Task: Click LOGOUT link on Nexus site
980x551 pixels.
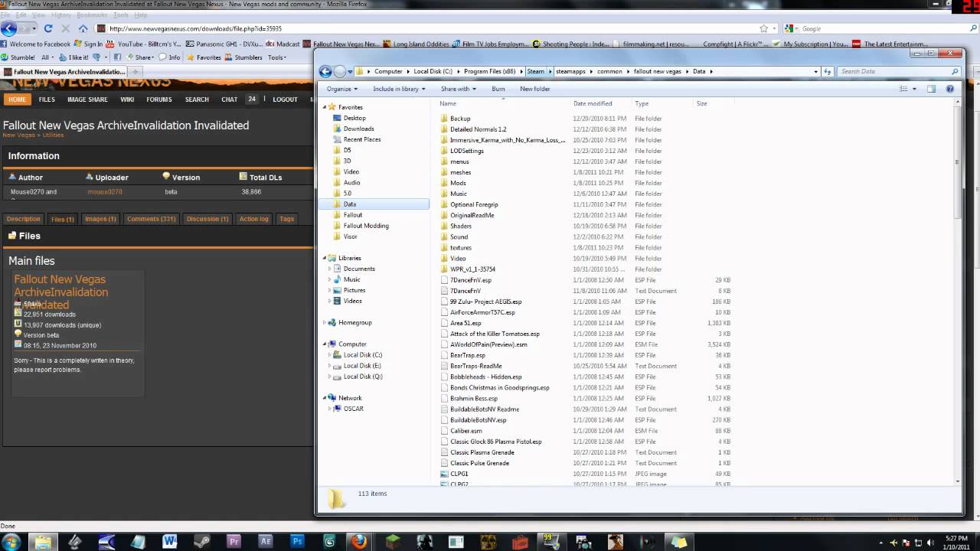Action: [x=285, y=99]
